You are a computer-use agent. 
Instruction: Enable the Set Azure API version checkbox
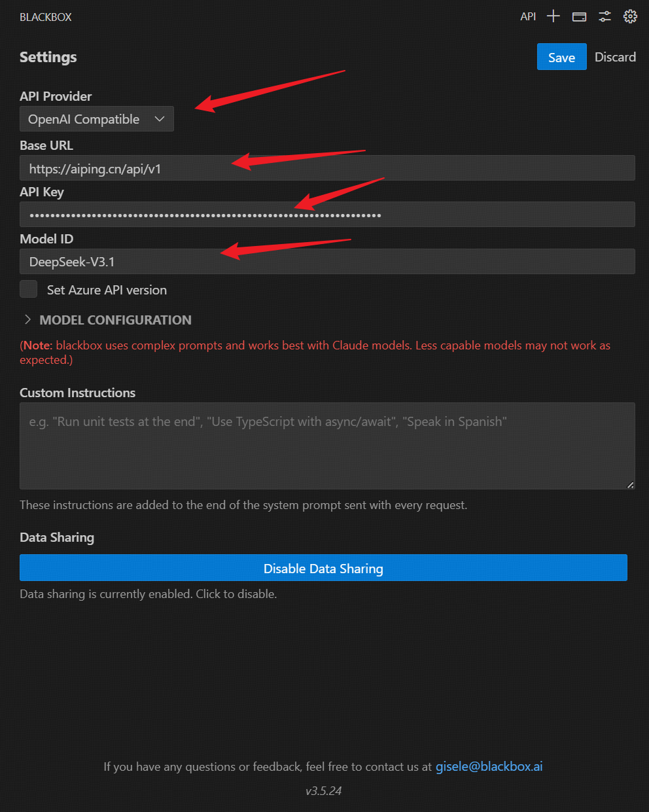coord(28,289)
